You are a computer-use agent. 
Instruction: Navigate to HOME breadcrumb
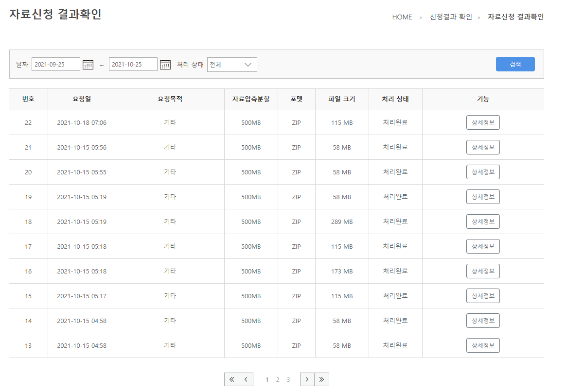[x=402, y=17]
